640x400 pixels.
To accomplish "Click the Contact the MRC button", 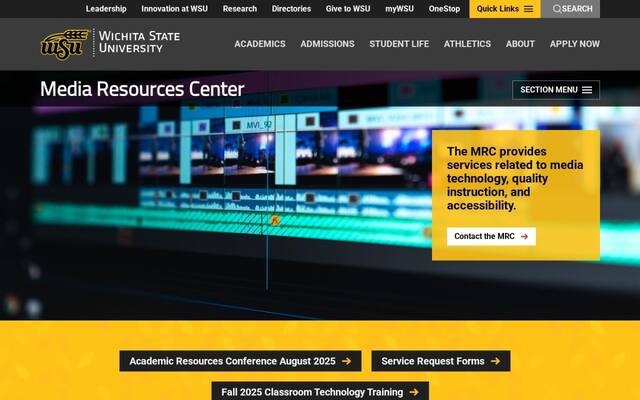I will pos(491,236).
